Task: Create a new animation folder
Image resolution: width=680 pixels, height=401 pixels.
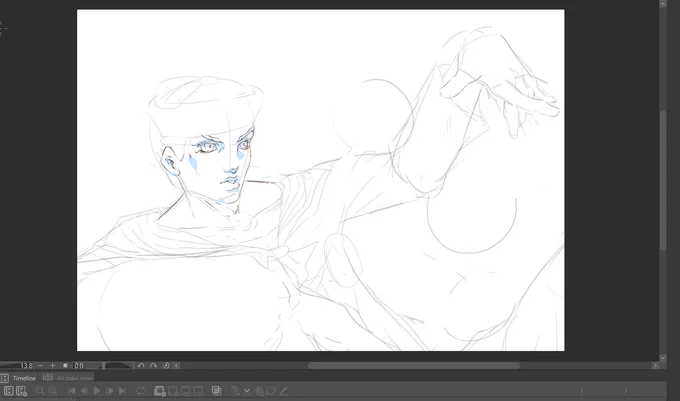Action: (160, 391)
